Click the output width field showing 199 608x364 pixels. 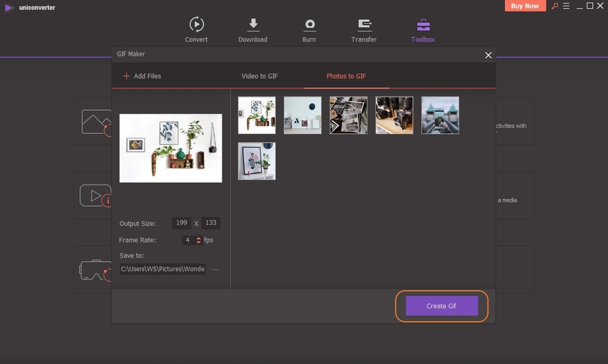(x=182, y=223)
